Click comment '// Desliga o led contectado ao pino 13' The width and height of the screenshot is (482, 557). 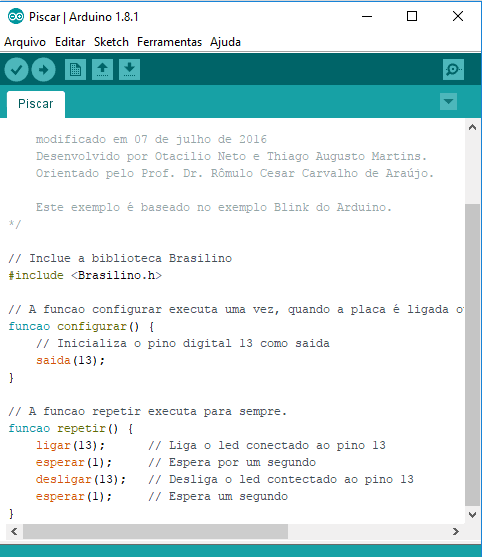pos(281,480)
